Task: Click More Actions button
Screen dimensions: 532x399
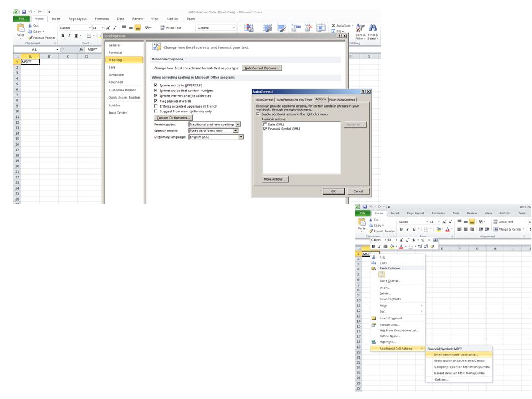Action: (275, 179)
